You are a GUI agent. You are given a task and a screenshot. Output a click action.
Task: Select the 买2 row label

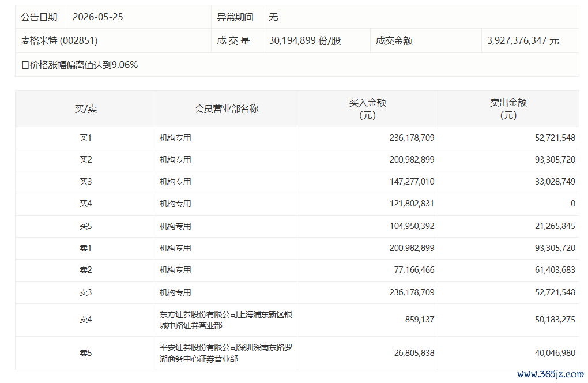tap(85, 160)
